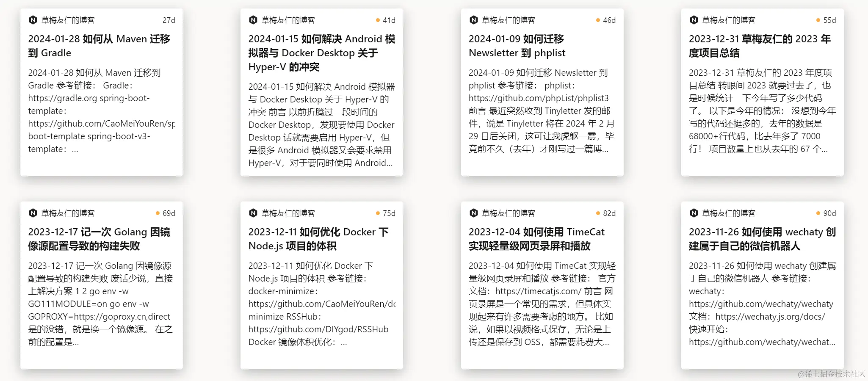Click the feed icon on the 2024-01-28 Maven card
Viewport: 868px width, 381px height.
coord(33,20)
